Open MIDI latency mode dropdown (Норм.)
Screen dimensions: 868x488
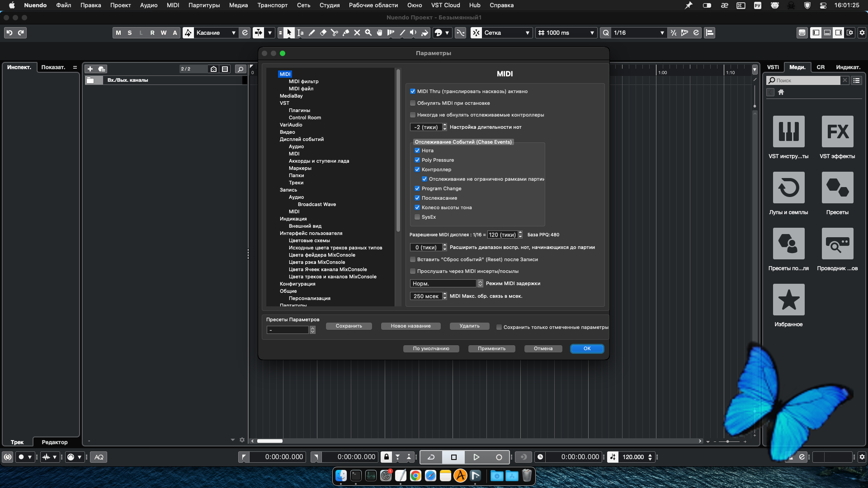(446, 283)
